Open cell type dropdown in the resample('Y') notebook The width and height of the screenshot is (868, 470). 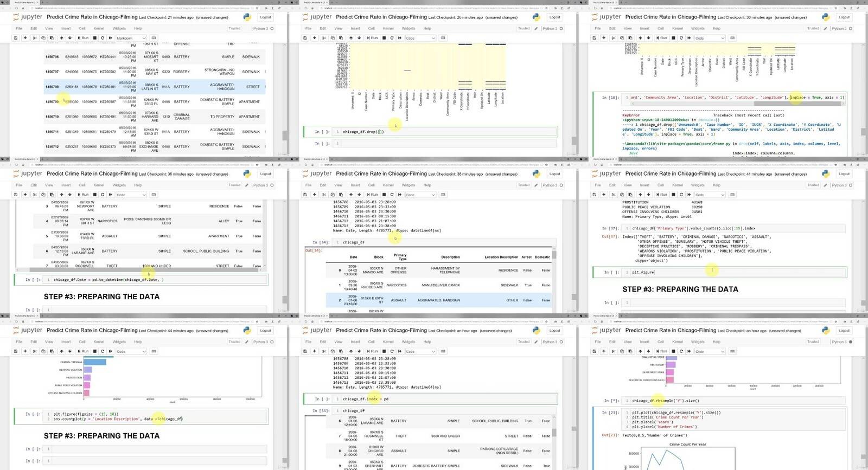click(710, 351)
